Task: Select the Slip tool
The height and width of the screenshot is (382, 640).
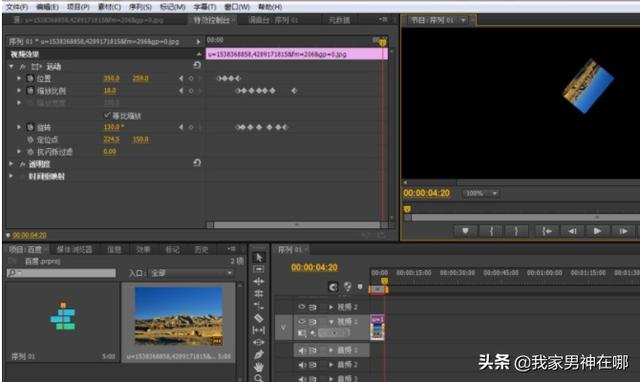Action: click(x=259, y=330)
